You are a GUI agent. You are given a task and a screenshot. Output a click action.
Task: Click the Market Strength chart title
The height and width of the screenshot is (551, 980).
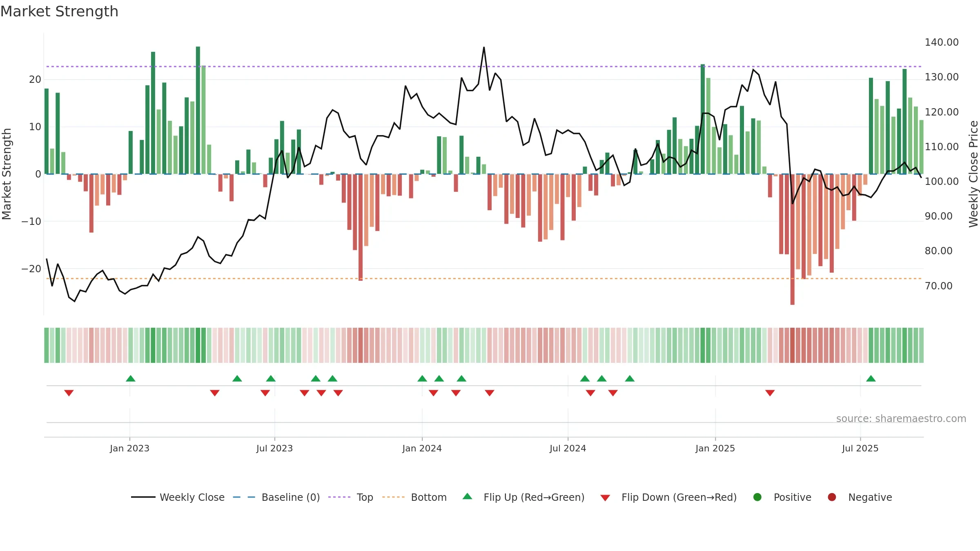(x=59, y=11)
